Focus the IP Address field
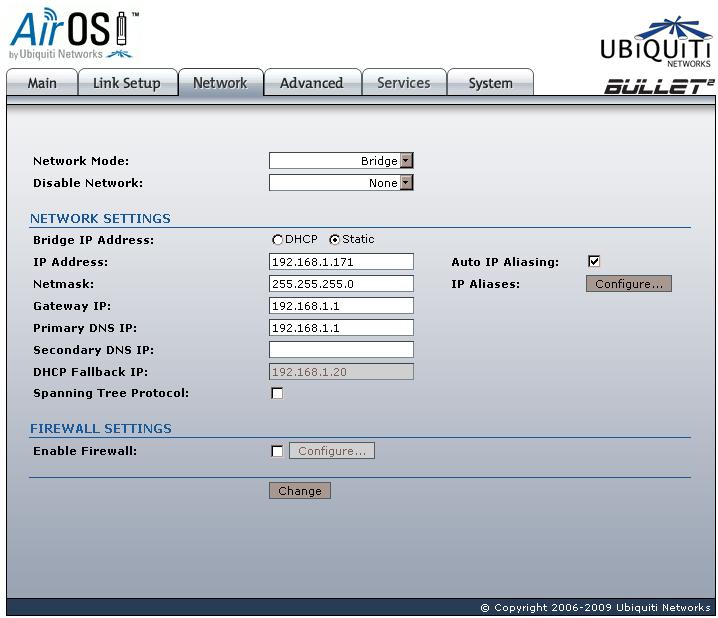Image resolution: width=718 pixels, height=618 pixels. (341, 262)
